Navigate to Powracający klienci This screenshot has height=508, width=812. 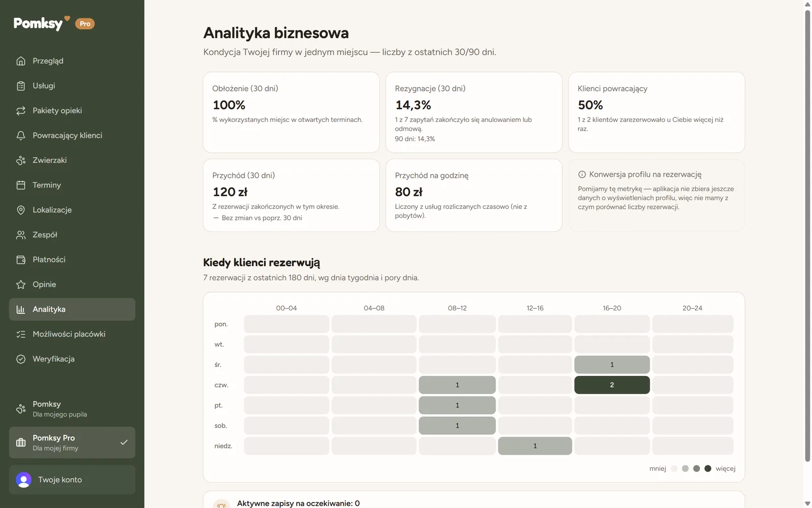pos(72,136)
